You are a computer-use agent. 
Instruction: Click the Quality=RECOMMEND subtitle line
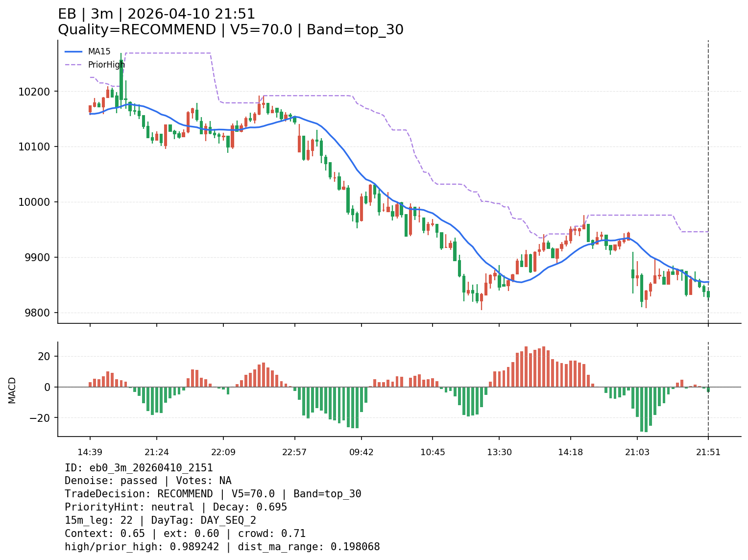coord(230,30)
